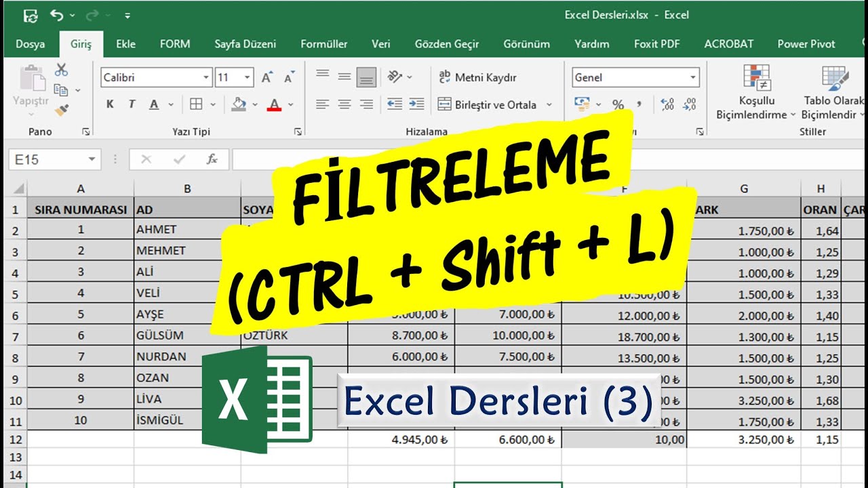Toggle italic with the T button
868x488 pixels.
[x=132, y=104]
